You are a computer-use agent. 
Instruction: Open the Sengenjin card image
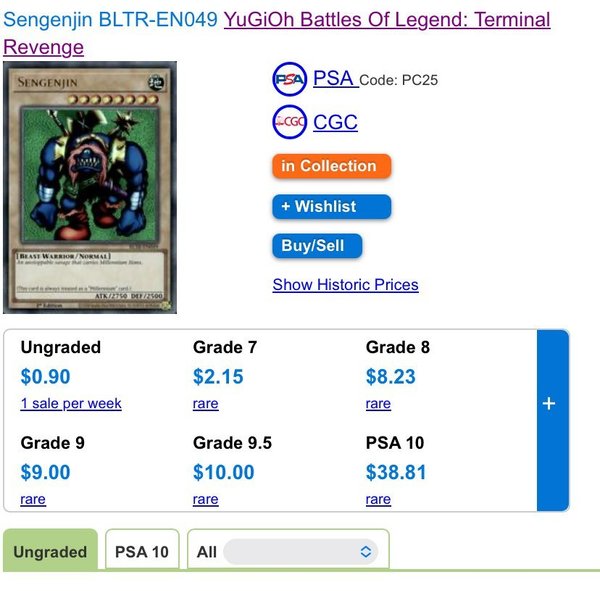point(90,187)
